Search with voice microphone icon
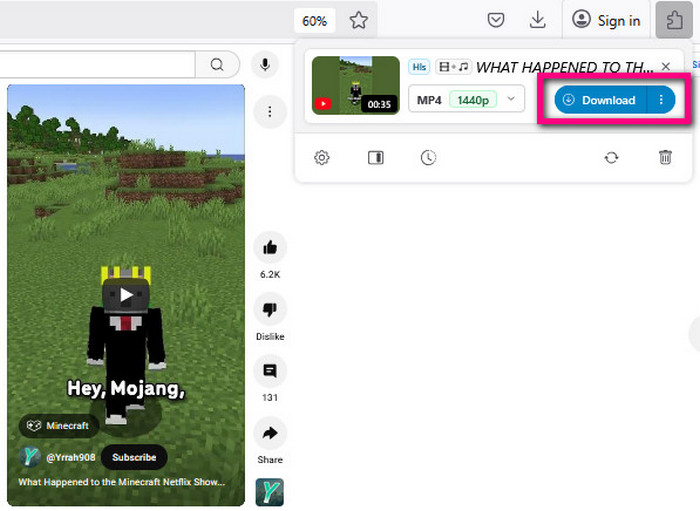 click(265, 65)
